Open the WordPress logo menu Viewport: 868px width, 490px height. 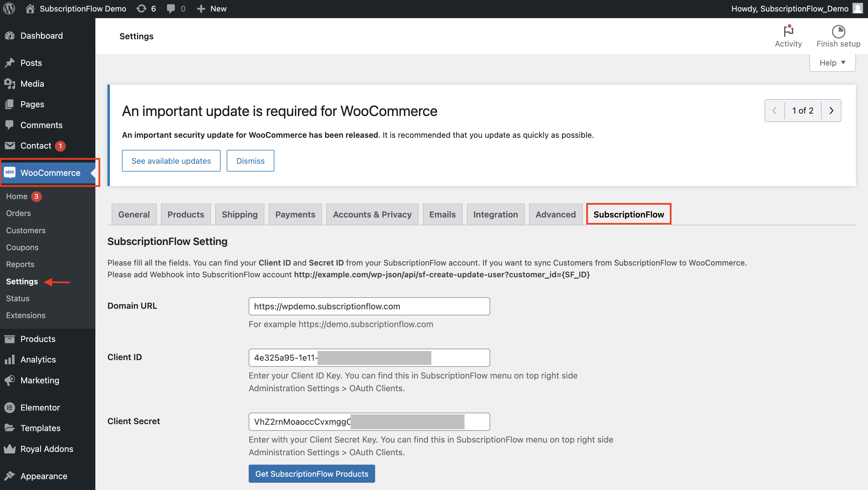click(x=9, y=8)
